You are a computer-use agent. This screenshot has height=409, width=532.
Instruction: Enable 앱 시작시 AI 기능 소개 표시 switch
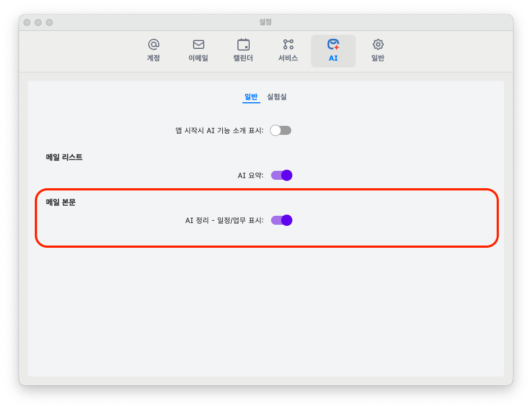[281, 130]
